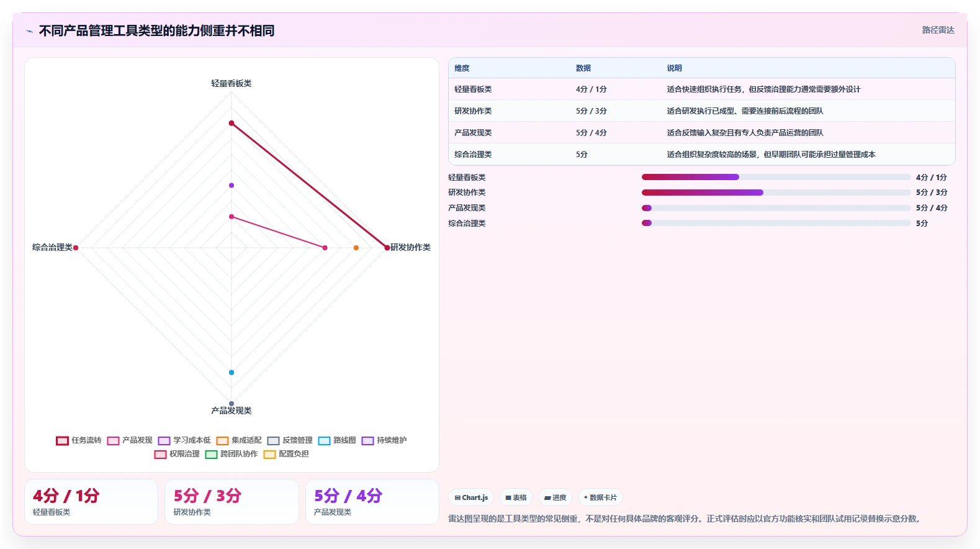Click table cell 5分 / 4分

(x=591, y=133)
